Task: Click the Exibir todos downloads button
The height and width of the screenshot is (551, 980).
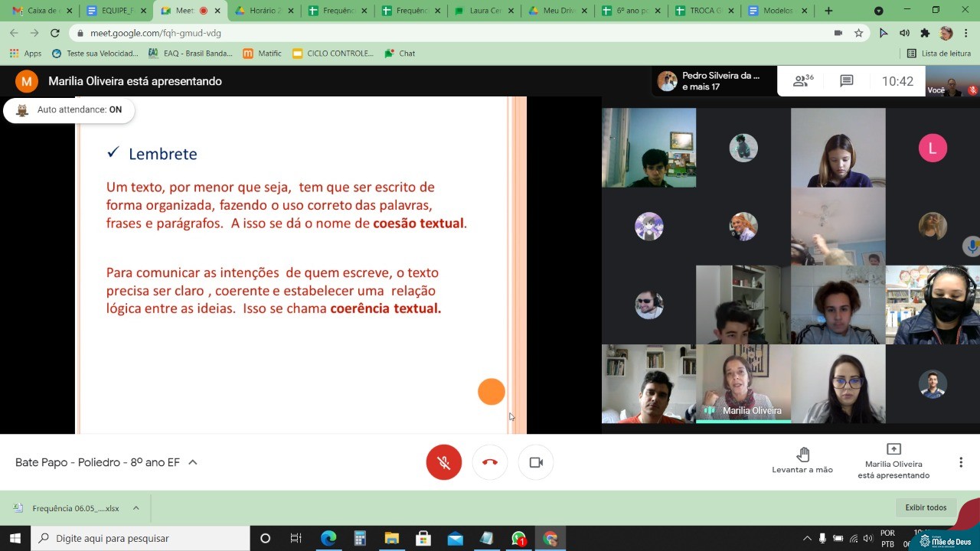Action: (926, 507)
